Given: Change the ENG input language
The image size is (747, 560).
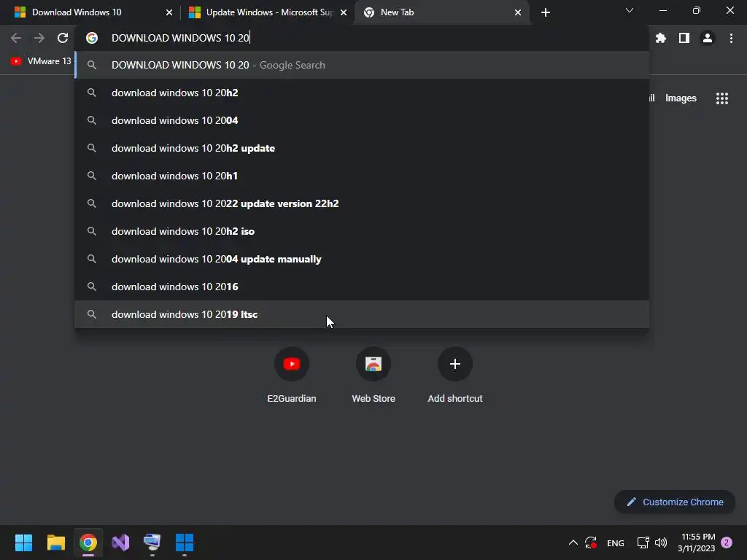Looking at the screenshot, I should click(616, 542).
